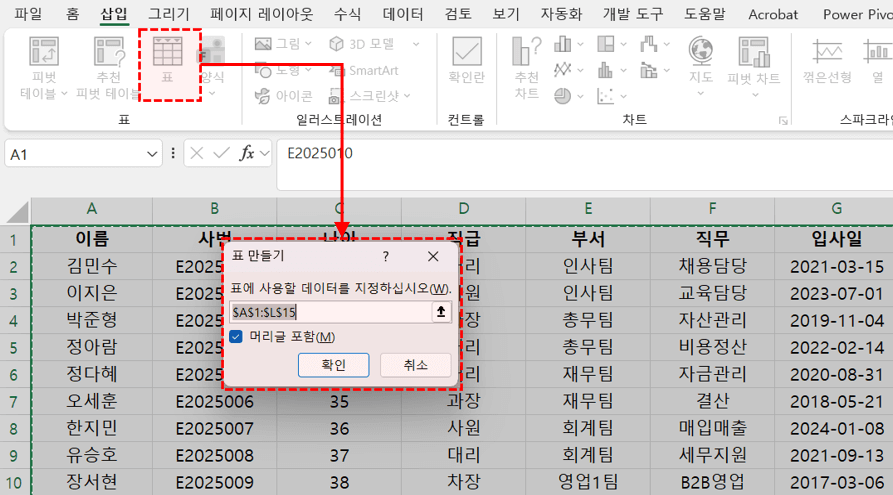Switch to the 데이터 tab
The image size is (893, 495).
(x=403, y=14)
